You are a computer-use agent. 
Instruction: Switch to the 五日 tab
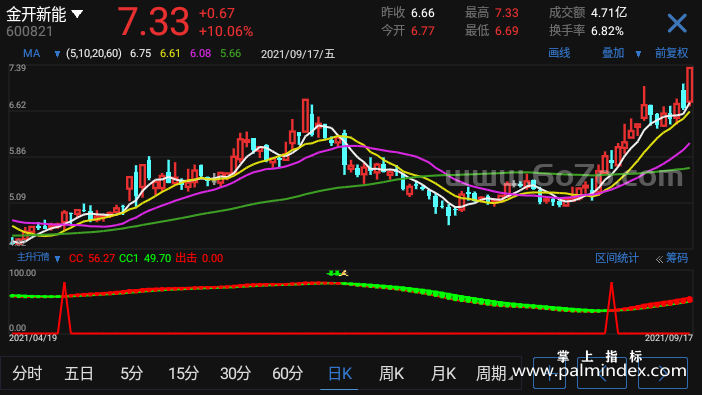pyautogui.click(x=79, y=373)
